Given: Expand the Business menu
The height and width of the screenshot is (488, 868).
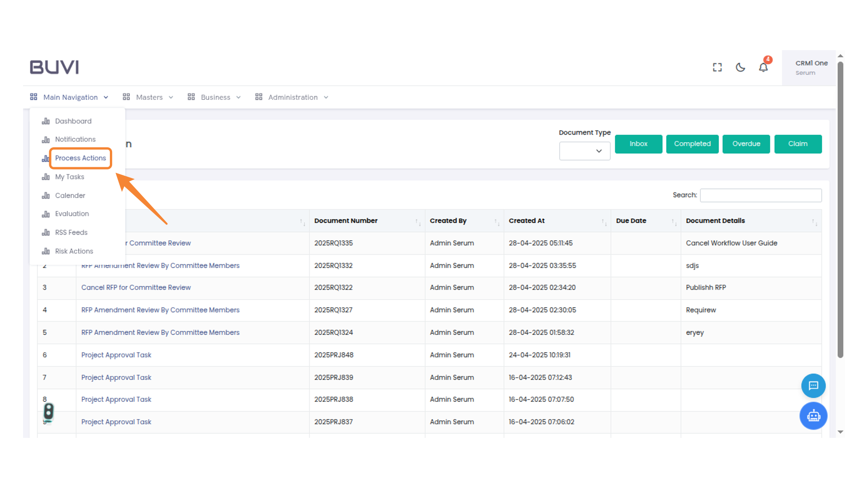Looking at the screenshot, I should point(214,97).
